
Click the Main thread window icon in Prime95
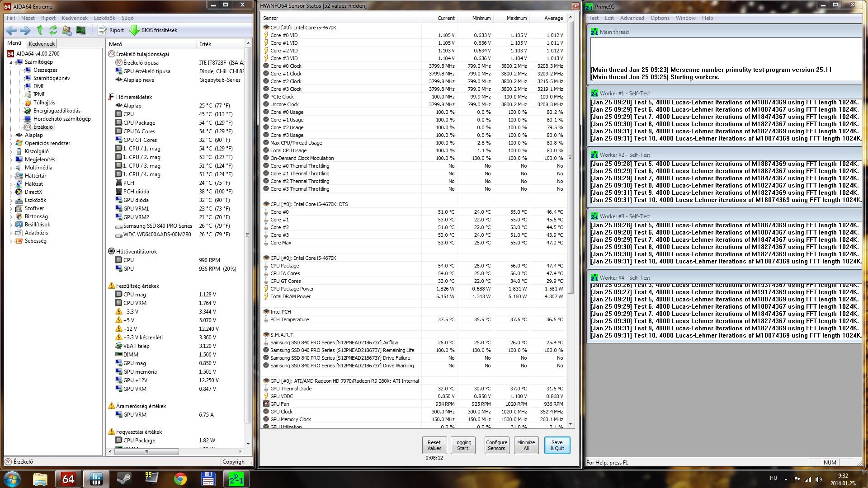(x=594, y=32)
